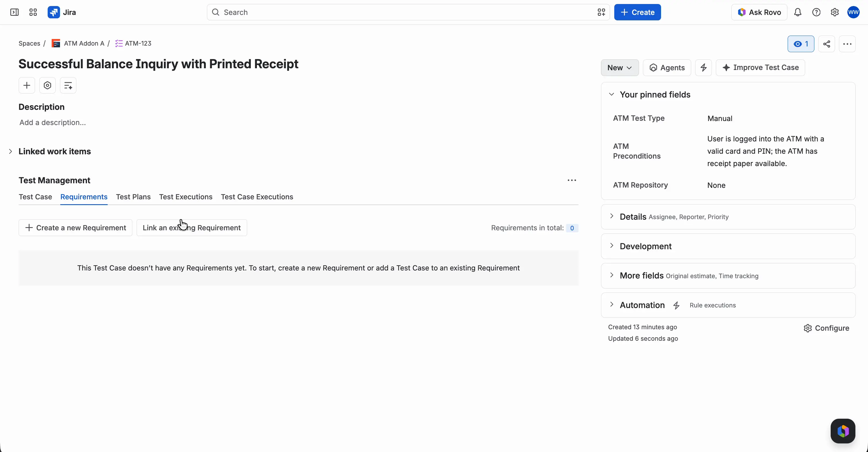Image resolution: width=868 pixels, height=452 pixels.
Task: Expand Linked work items
Action: click(x=10, y=151)
